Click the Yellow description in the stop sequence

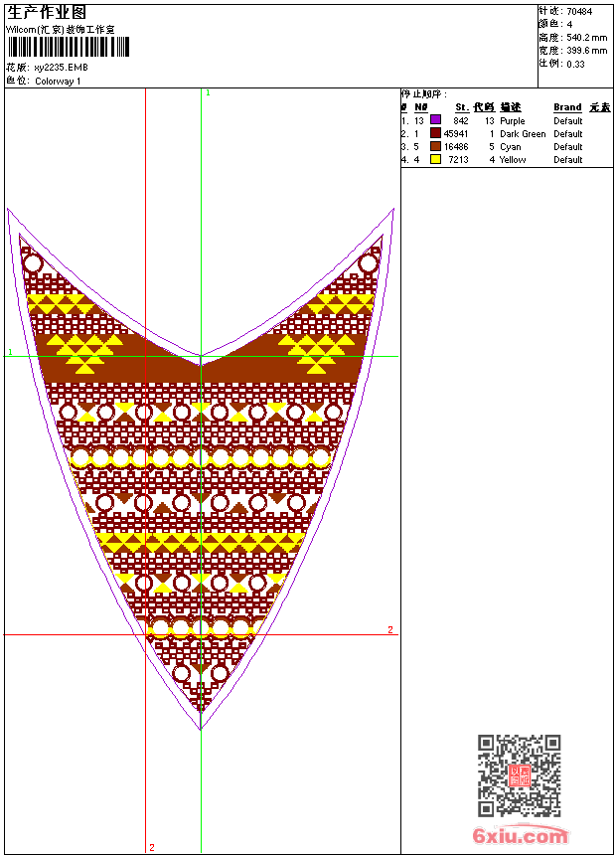(513, 159)
